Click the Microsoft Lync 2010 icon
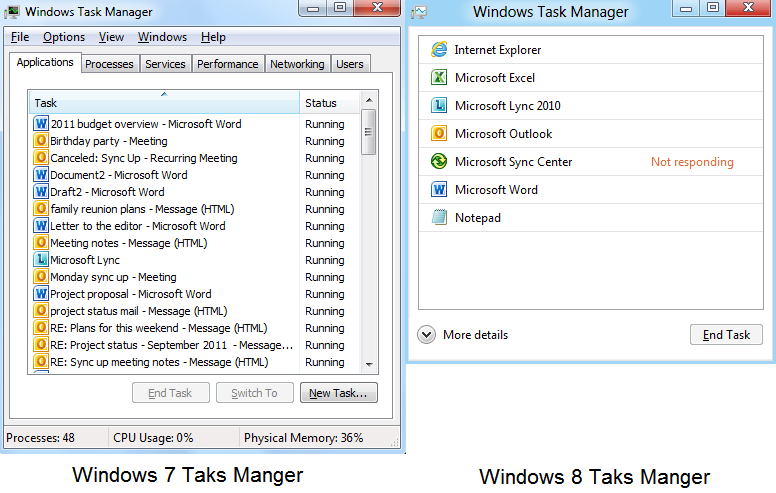The width and height of the screenshot is (776, 493). click(x=439, y=105)
